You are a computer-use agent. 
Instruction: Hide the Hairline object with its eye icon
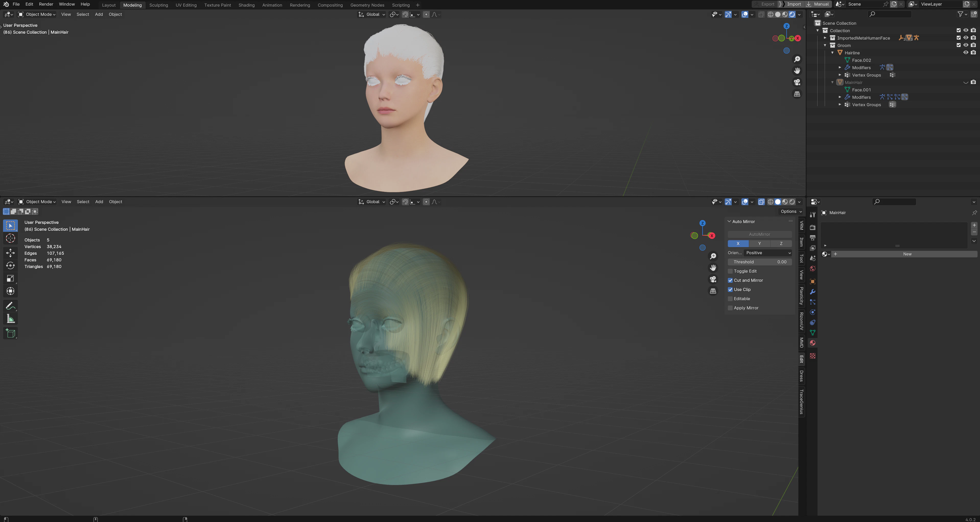[x=965, y=53]
